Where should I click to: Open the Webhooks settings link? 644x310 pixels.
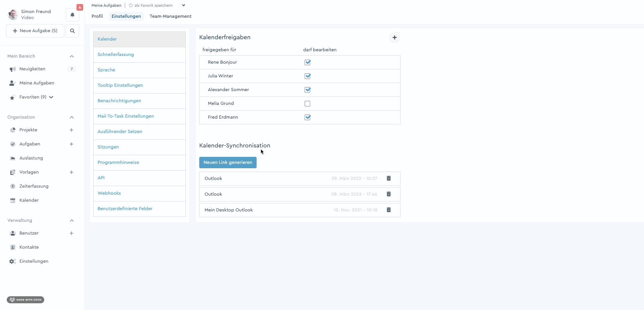[109, 193]
